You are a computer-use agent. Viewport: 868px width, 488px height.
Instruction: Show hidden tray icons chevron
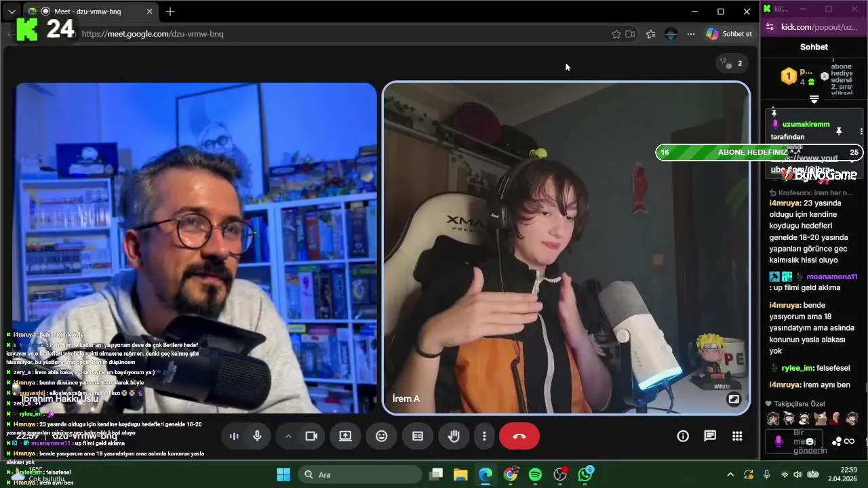tap(730, 474)
